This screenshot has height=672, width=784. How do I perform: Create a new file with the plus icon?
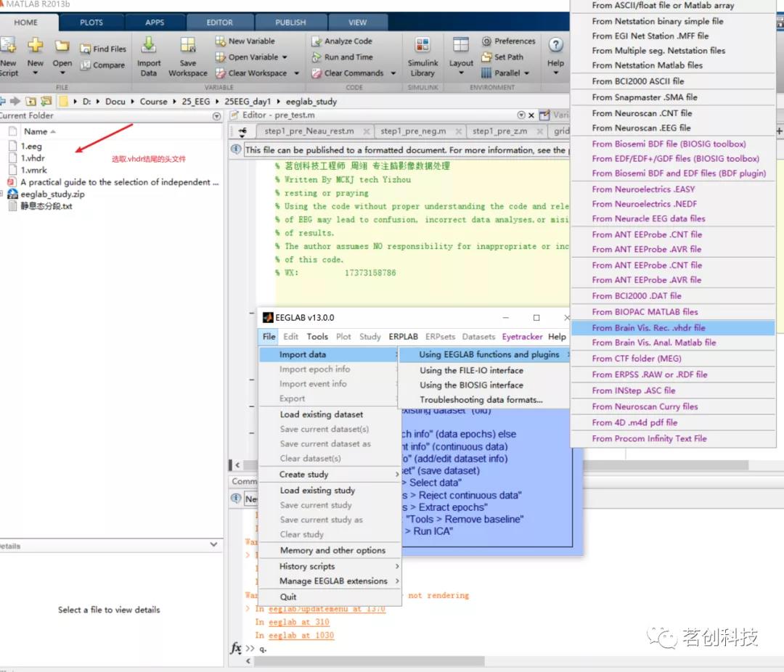coord(35,45)
